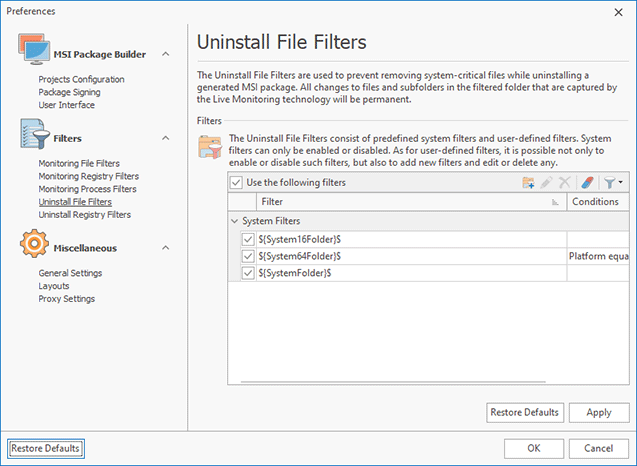The height and width of the screenshot is (466, 637).
Task: Collapse the System Filters group
Action: pos(234,221)
